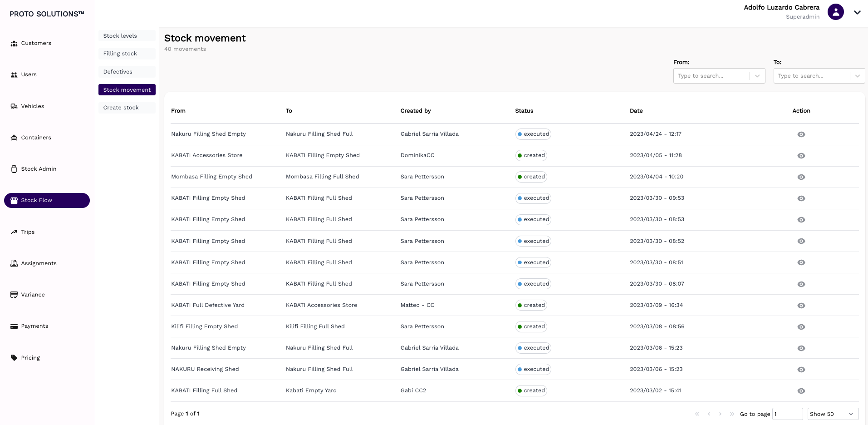
Task: Click the Mombasa Filling Full Shed cell
Action: pos(323,177)
